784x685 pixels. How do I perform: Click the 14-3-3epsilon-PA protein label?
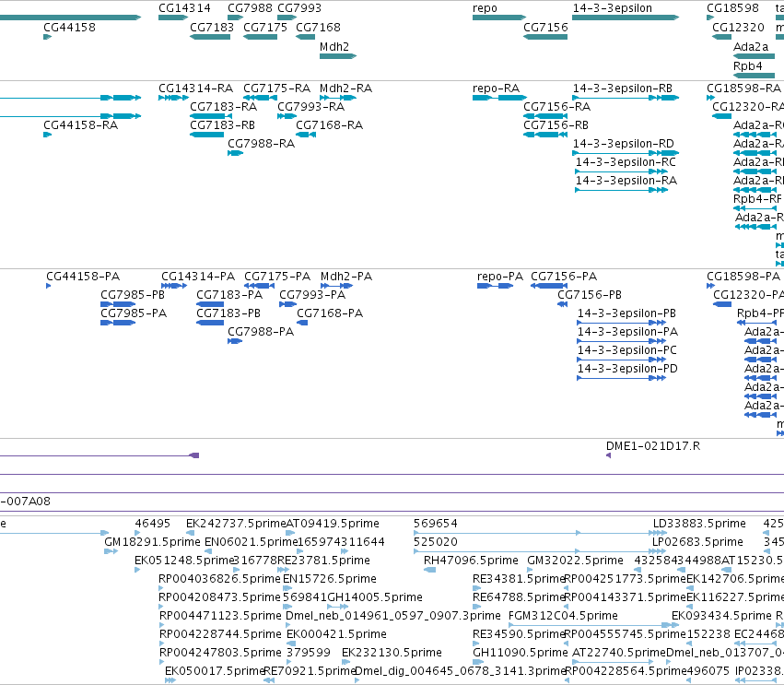(x=628, y=332)
